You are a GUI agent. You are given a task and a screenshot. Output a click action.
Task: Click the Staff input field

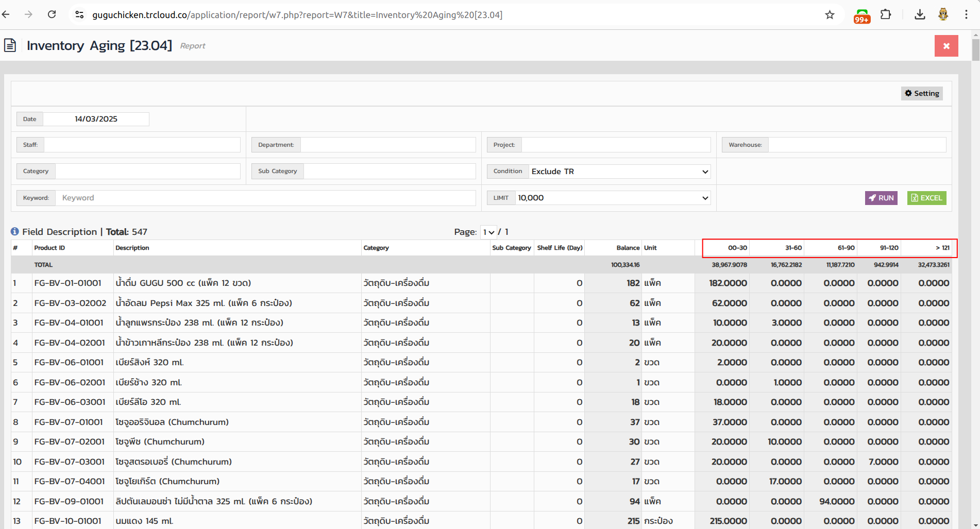pyautogui.click(x=142, y=145)
